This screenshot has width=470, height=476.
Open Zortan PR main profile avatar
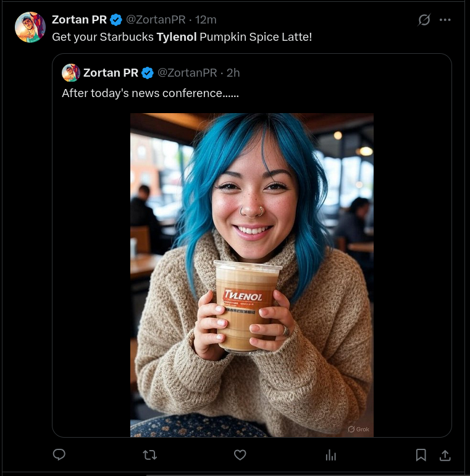[x=30, y=27]
